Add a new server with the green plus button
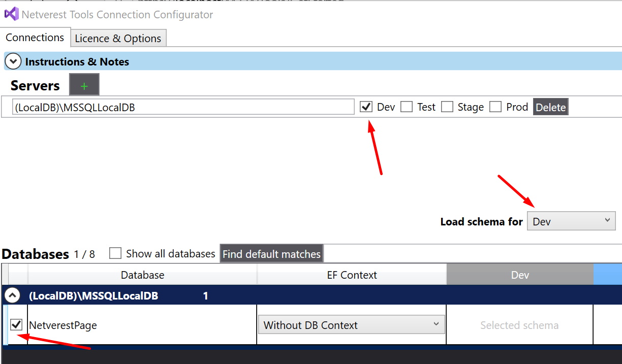This screenshot has height=364, width=622. tap(84, 85)
